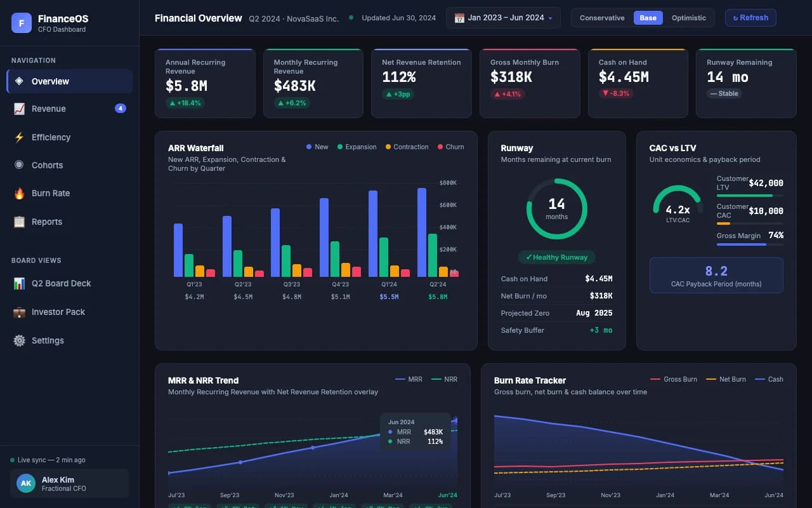Click the Refresh button
Screen dimensions: 812x508
(750, 18)
